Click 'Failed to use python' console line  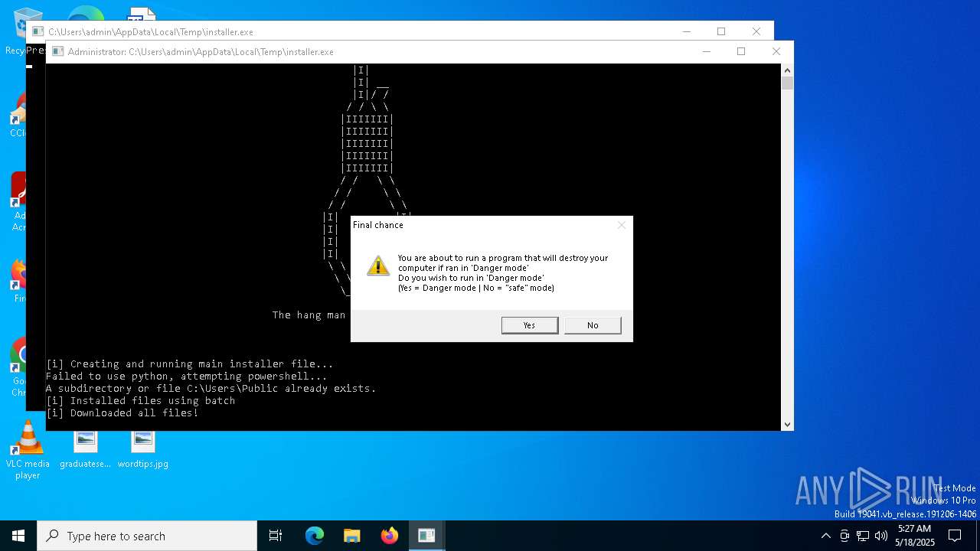pyautogui.click(x=186, y=377)
